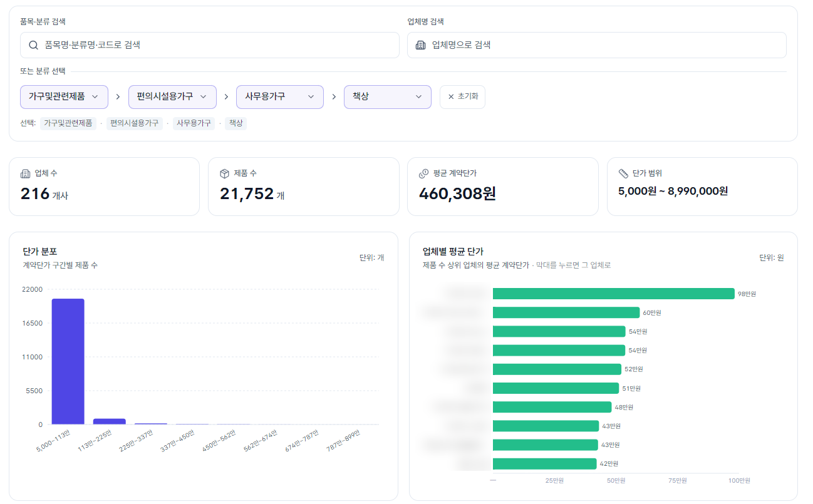Click the 단가 분포 chart title
Screen dimensions: 813x504
click(x=40, y=252)
